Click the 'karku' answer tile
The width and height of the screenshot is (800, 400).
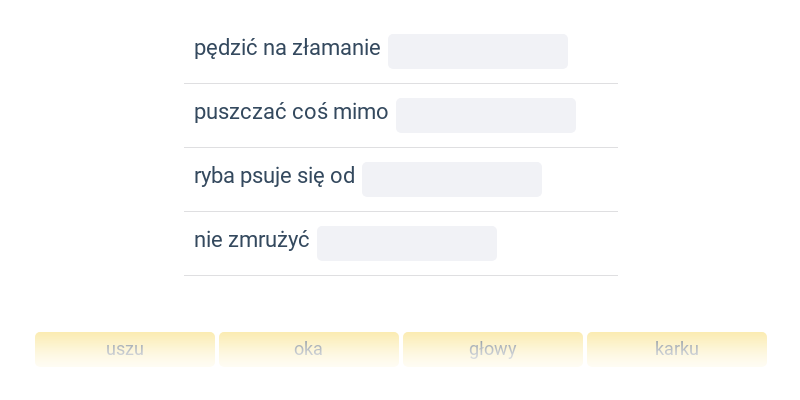[x=677, y=349]
